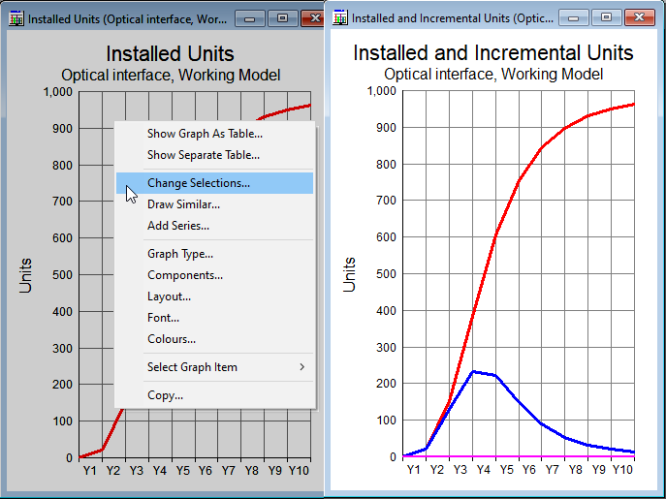Maximize the Installed and Incremental Units window
The height and width of the screenshot is (499, 666).
[603, 17]
